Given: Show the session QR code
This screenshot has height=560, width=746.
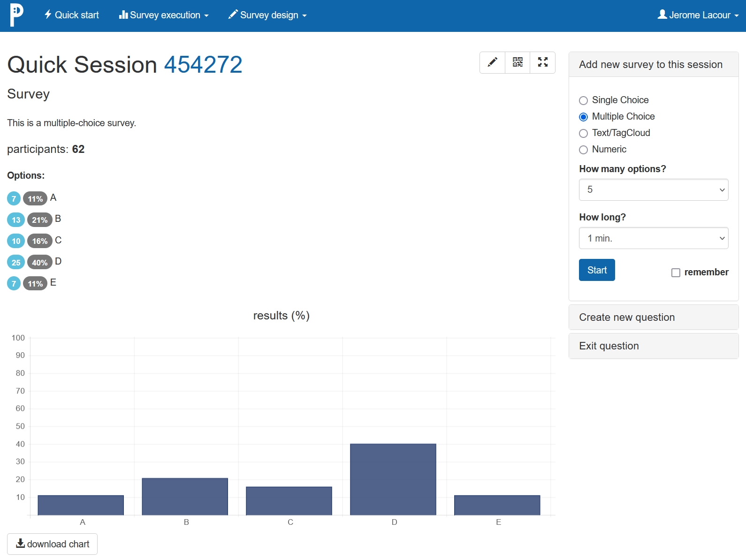Looking at the screenshot, I should [518, 62].
